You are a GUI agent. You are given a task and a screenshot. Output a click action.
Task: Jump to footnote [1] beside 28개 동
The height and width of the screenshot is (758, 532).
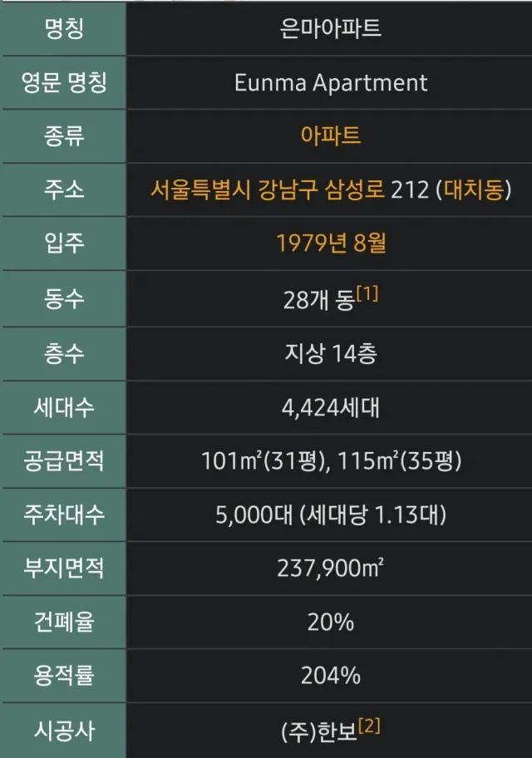click(367, 293)
